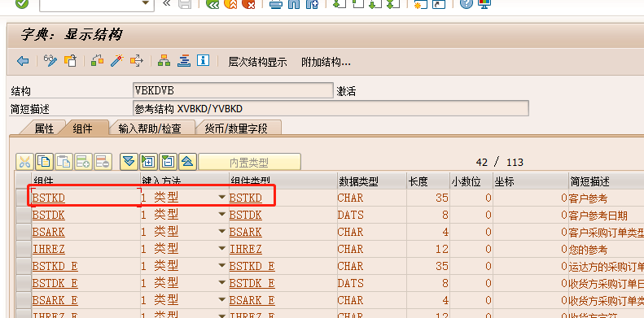The height and width of the screenshot is (318, 644).
Task: Open typing method dropdown for BSARK row
Action: pos(222,232)
